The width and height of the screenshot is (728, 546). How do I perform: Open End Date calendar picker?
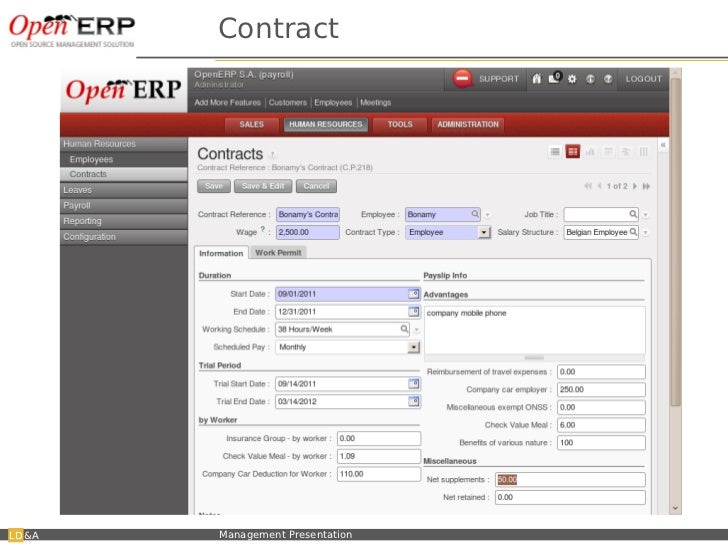(x=413, y=311)
